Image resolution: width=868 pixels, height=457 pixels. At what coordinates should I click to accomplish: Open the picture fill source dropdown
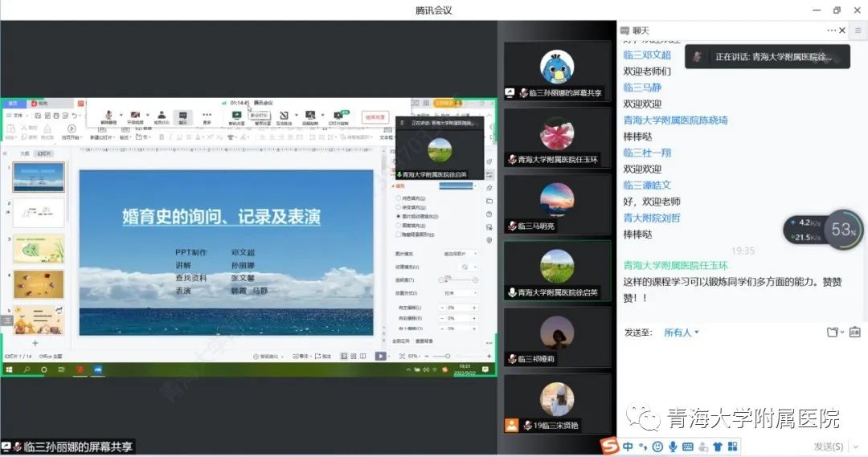[460, 253]
